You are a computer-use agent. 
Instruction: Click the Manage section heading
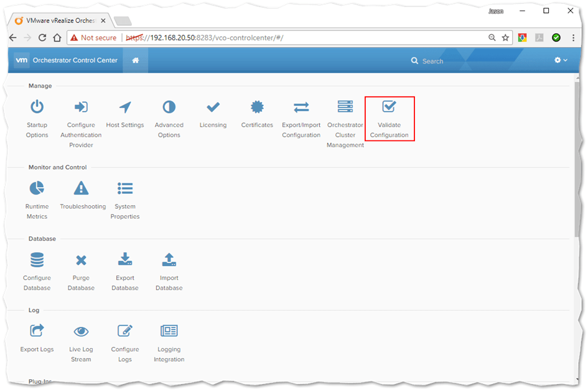(40, 86)
